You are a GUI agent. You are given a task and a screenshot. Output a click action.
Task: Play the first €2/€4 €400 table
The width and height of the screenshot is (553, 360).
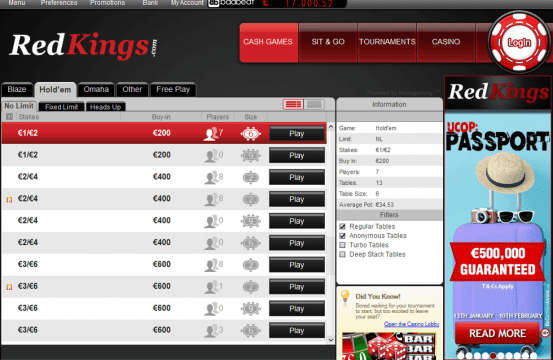click(x=297, y=177)
